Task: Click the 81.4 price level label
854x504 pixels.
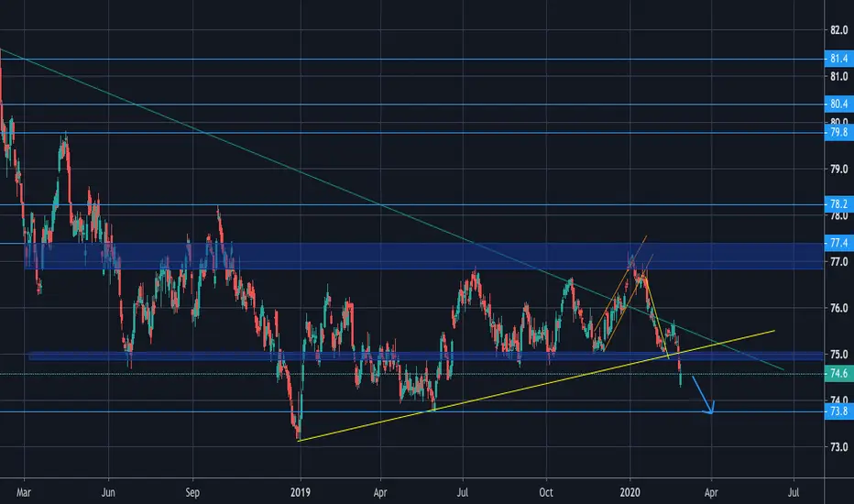Action: coord(838,59)
